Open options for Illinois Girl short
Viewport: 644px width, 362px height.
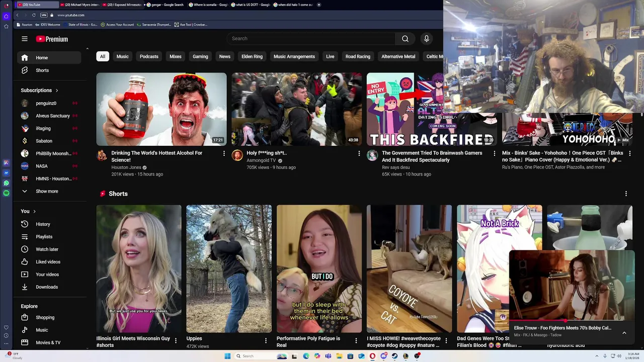tap(176, 341)
